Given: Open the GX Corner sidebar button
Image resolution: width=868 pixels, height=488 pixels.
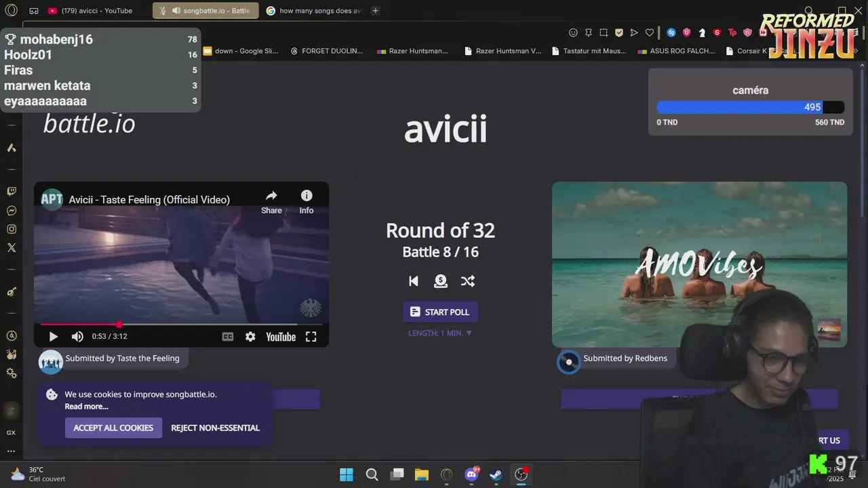Looking at the screenshot, I should click(x=11, y=432).
